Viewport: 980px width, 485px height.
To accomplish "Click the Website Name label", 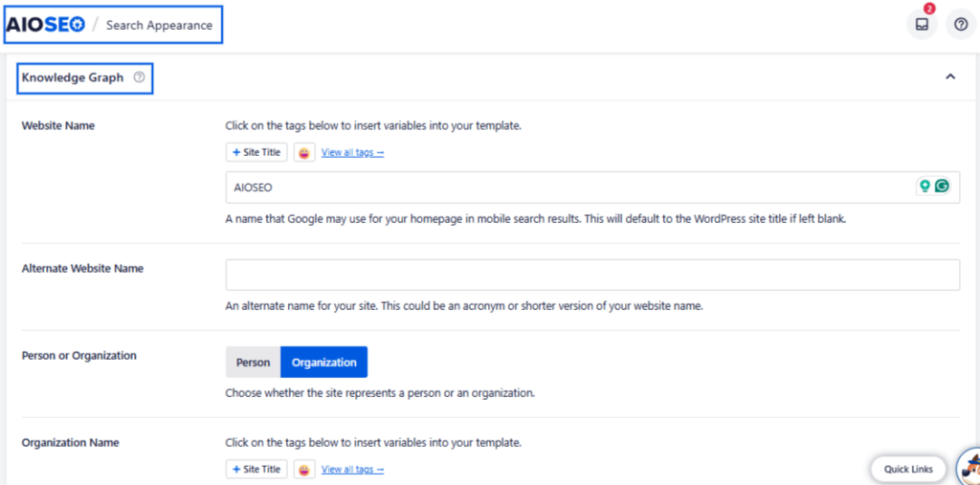I will (58, 125).
